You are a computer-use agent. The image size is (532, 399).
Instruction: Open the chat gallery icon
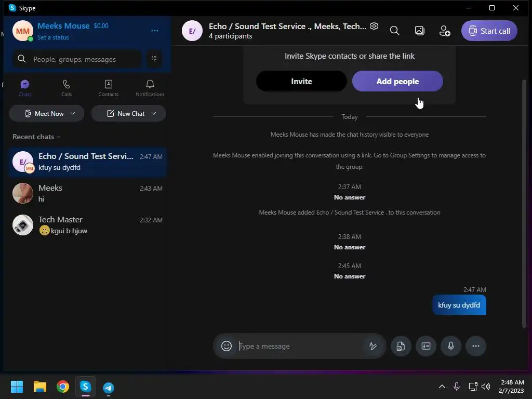coord(420,31)
